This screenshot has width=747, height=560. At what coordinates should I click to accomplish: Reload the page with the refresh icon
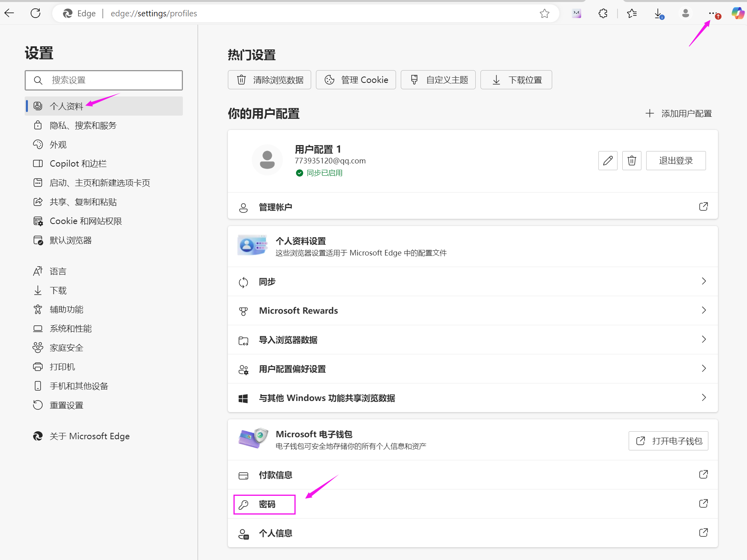35,13
